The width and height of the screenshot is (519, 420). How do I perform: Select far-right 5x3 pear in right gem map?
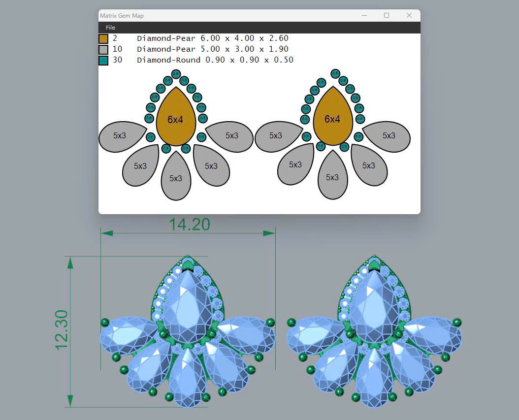(x=388, y=136)
